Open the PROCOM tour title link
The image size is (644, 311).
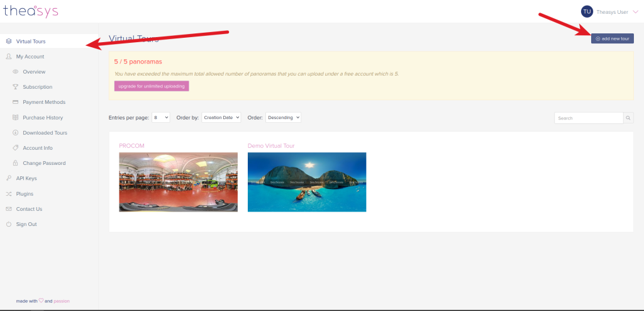(x=131, y=145)
